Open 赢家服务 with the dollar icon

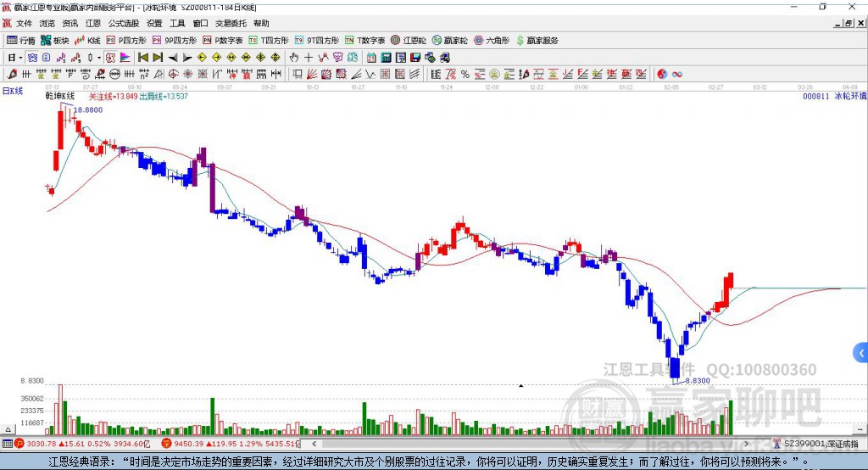(537, 41)
